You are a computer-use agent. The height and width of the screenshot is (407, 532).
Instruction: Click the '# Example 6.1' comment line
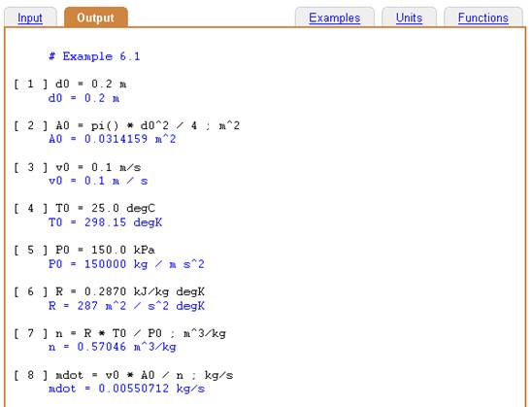(x=94, y=56)
